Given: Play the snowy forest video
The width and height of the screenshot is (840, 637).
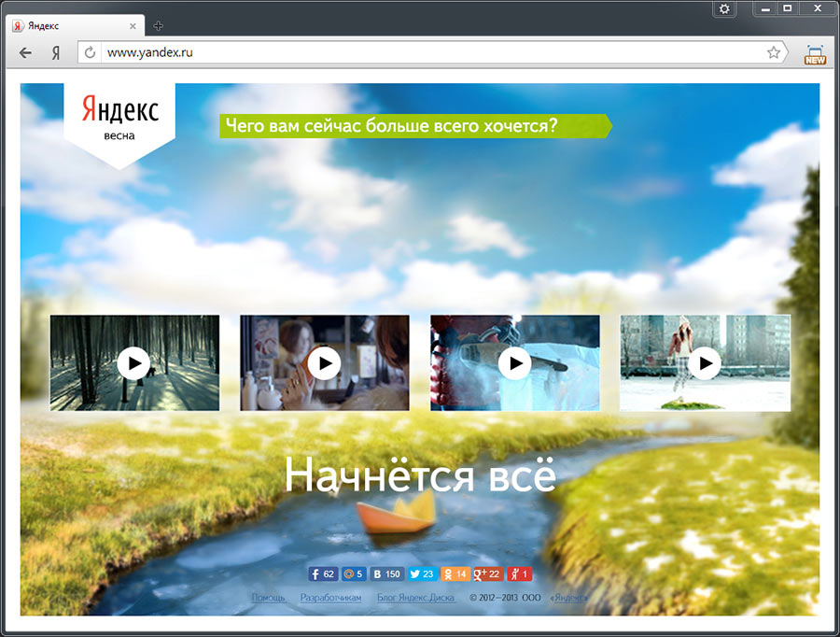Looking at the screenshot, I should coord(134,362).
